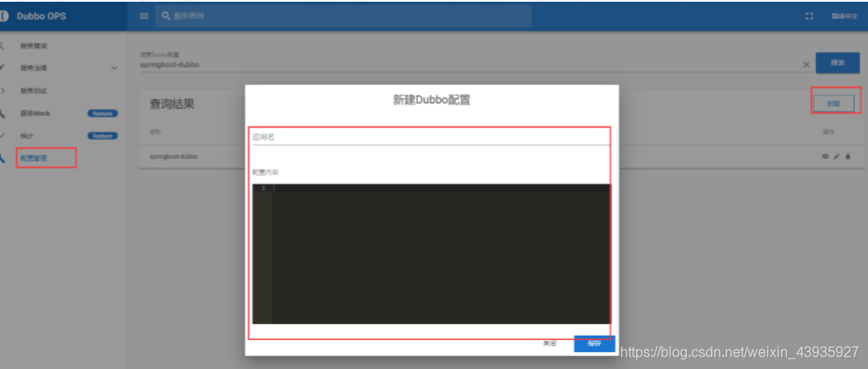Focus the top 服务查询 search field
The image size is (868, 369).
(x=344, y=16)
